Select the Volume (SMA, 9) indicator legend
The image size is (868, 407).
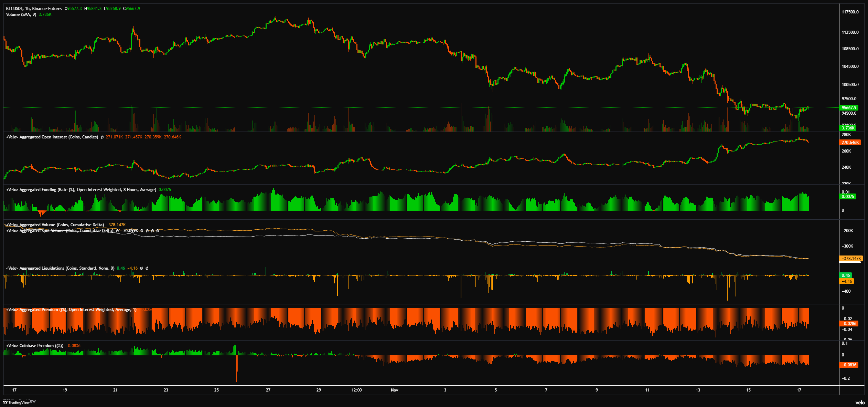click(21, 14)
